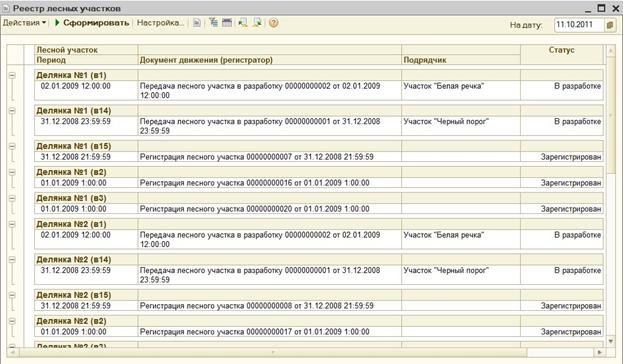The width and height of the screenshot is (623, 364).
Task: Collapse the Делянка №2 (в2) group
Action: click(x=12, y=321)
